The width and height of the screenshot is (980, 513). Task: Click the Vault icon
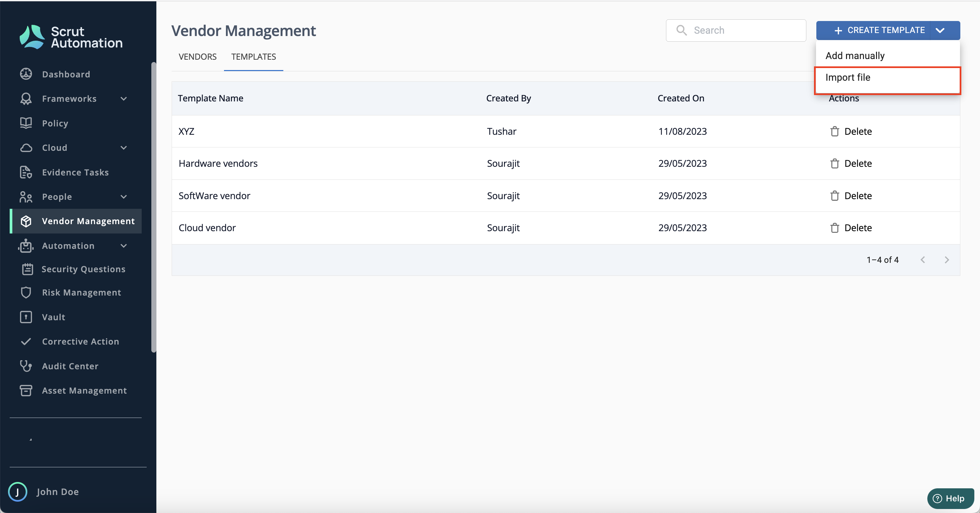(x=26, y=317)
